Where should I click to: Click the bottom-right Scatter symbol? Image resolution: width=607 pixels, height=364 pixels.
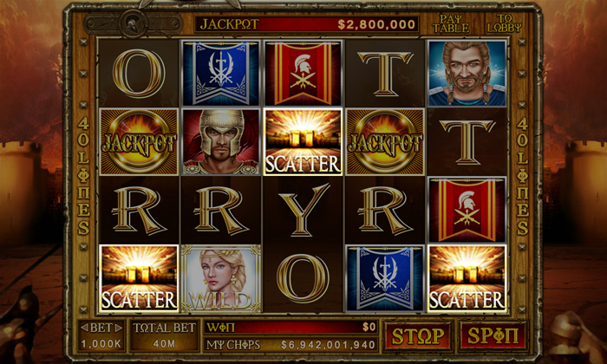coord(467,278)
